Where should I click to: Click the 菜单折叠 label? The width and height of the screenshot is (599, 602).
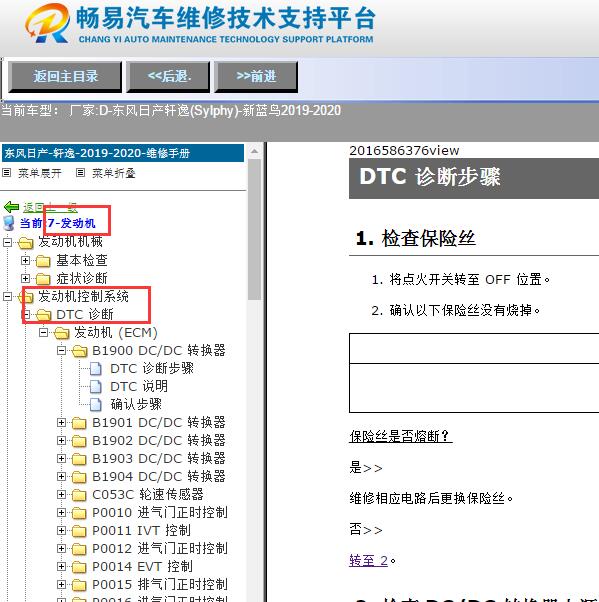pos(114,173)
